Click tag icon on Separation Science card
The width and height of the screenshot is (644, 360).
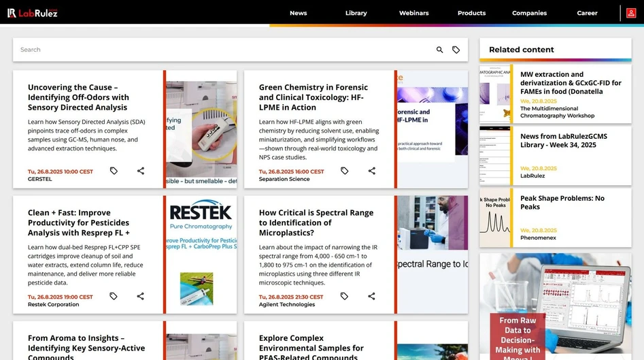pyautogui.click(x=345, y=171)
